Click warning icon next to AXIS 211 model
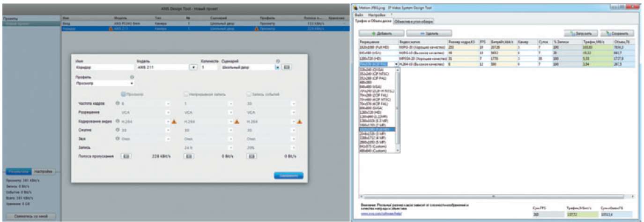644x222 pixels. [111, 29]
